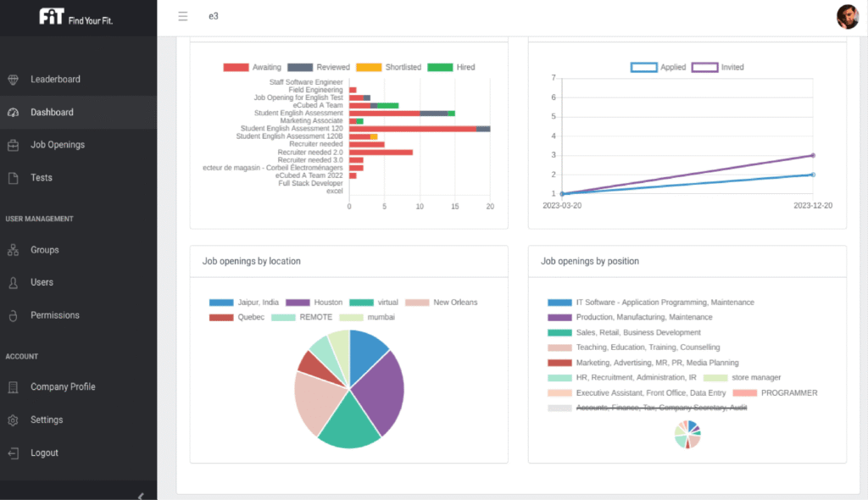Open the user avatar profile menu
Screen dimensions: 868x500
[847, 16]
